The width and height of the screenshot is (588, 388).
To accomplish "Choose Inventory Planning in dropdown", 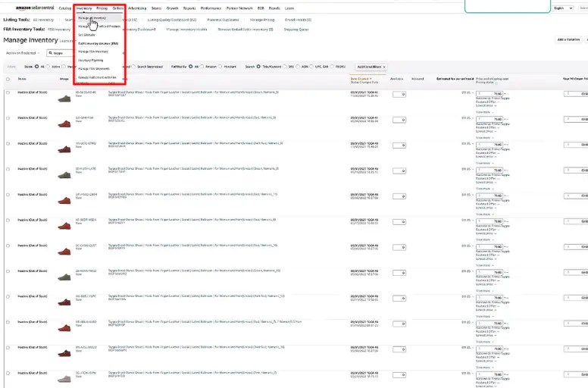I will coord(91,61).
